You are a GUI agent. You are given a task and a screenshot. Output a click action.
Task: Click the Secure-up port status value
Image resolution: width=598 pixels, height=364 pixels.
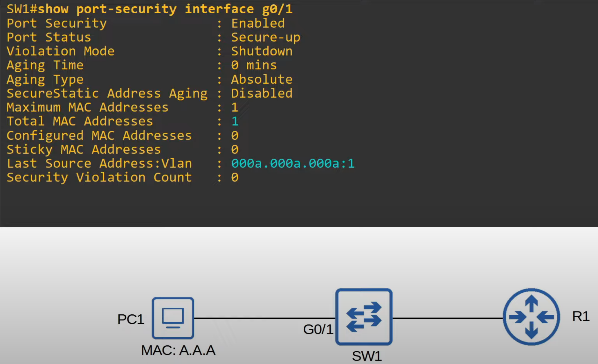[x=265, y=37]
